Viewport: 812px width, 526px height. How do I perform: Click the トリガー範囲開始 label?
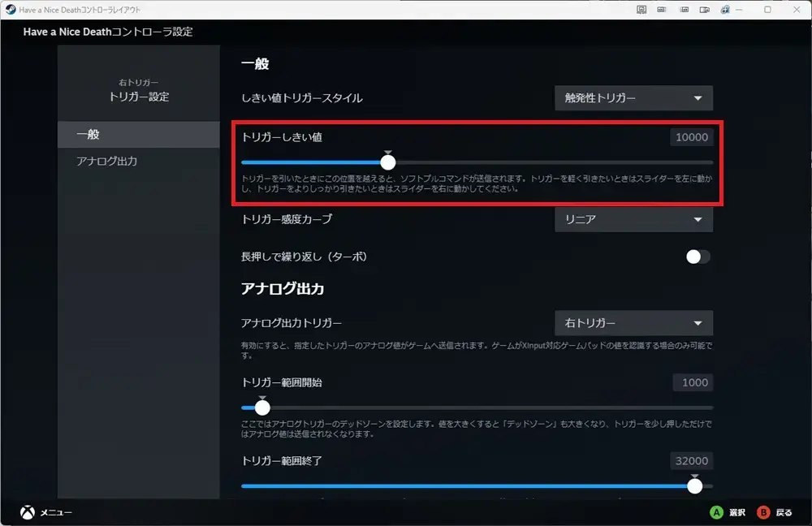pyautogui.click(x=281, y=382)
